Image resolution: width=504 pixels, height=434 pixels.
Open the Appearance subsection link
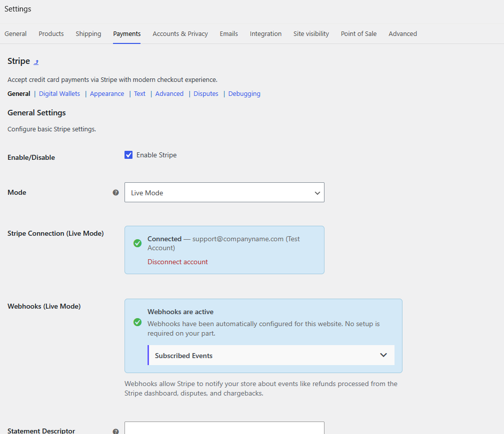pyautogui.click(x=107, y=94)
